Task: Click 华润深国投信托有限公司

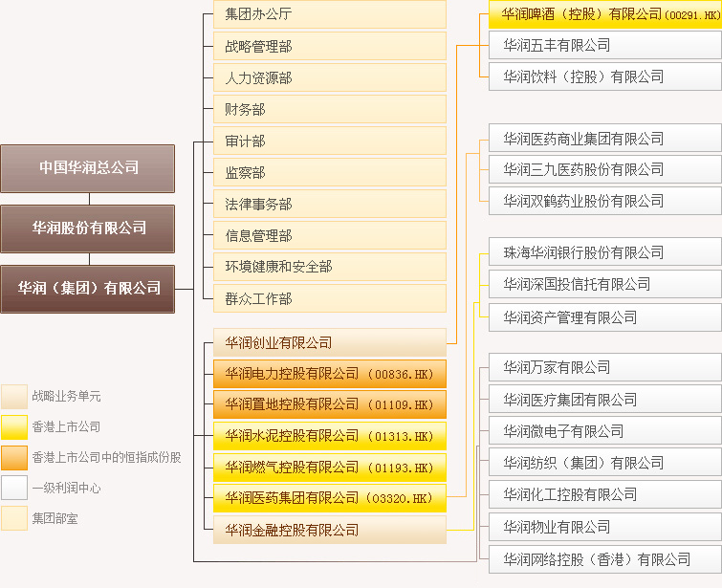Action: [x=605, y=284]
